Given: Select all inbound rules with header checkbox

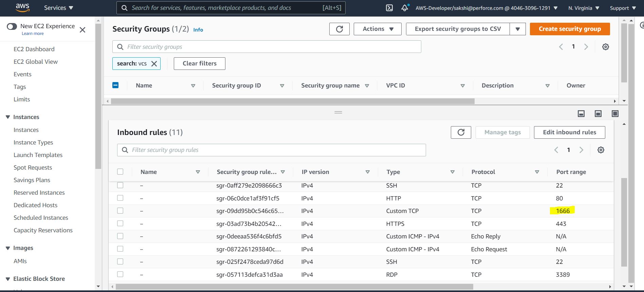Looking at the screenshot, I should tap(120, 172).
